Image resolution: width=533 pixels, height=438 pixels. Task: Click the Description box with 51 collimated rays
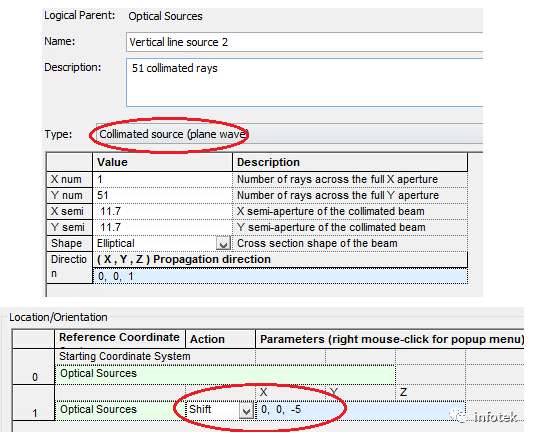point(304,83)
